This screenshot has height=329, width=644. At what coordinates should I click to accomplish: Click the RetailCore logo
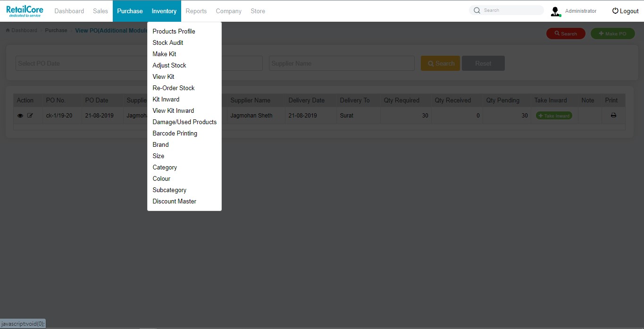[x=25, y=11]
